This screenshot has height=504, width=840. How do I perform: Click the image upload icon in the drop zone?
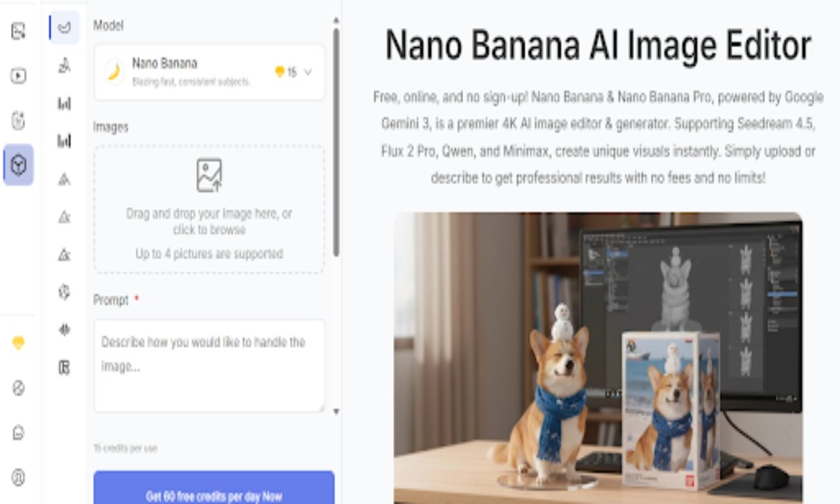(209, 175)
